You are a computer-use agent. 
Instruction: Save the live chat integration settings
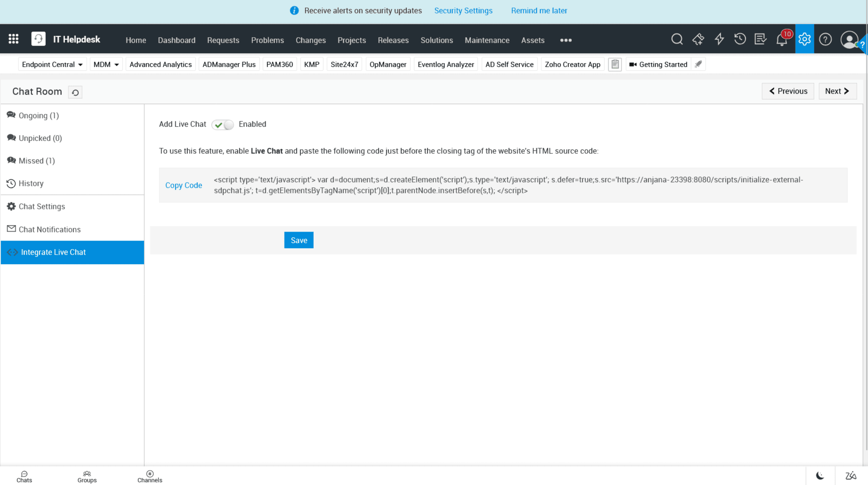[298, 240]
